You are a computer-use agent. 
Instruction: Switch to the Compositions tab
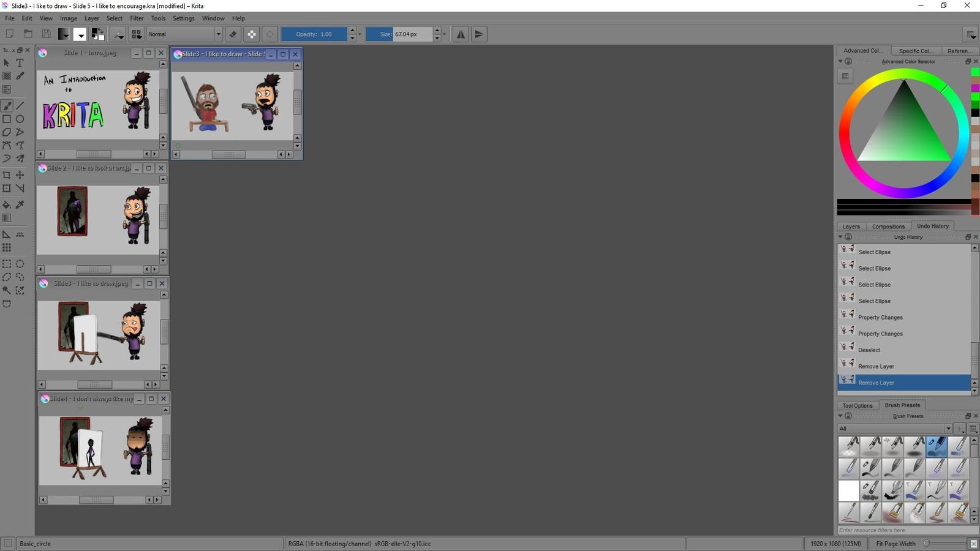point(888,227)
